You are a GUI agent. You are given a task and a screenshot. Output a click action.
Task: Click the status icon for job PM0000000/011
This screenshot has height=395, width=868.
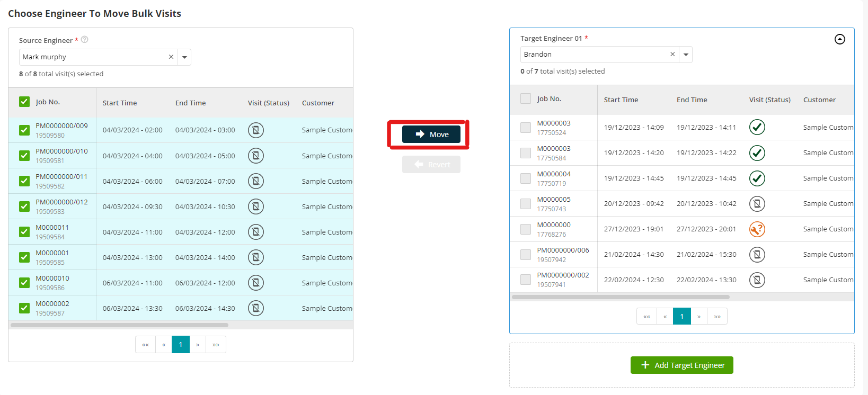click(x=256, y=181)
